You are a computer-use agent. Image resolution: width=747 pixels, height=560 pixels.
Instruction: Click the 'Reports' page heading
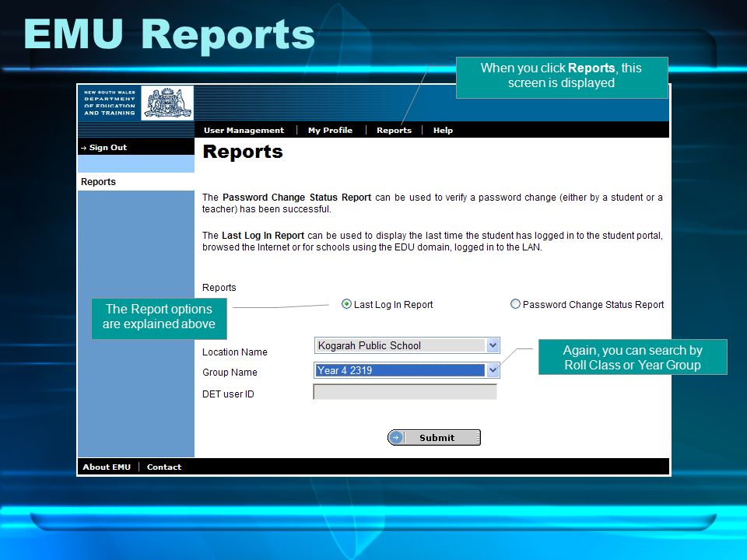tap(243, 152)
